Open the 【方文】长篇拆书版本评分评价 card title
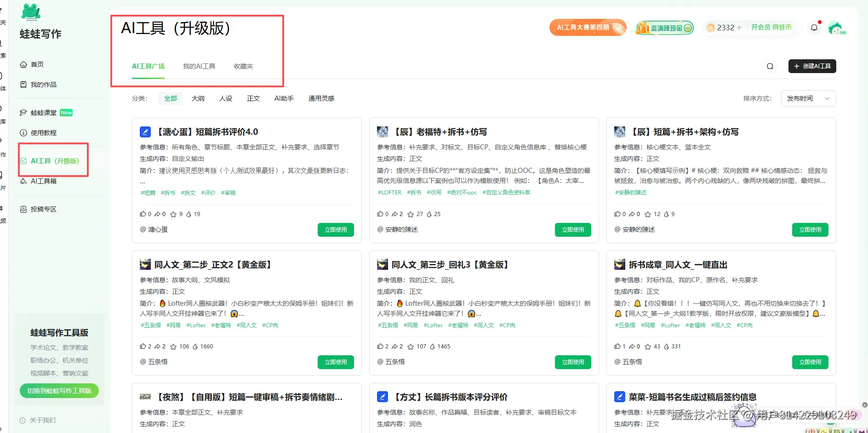 pos(451,397)
